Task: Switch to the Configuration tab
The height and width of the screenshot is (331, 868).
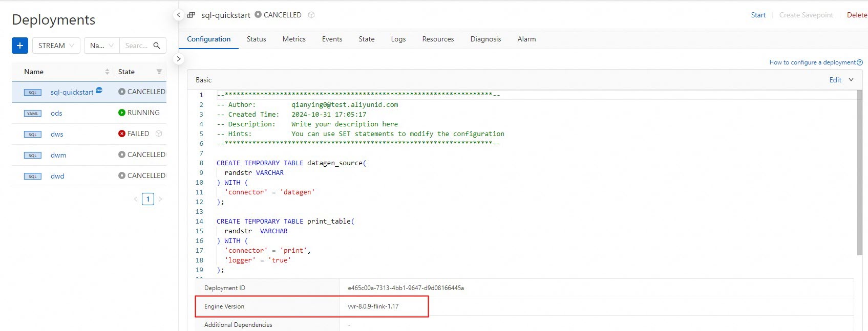Action: tap(209, 39)
